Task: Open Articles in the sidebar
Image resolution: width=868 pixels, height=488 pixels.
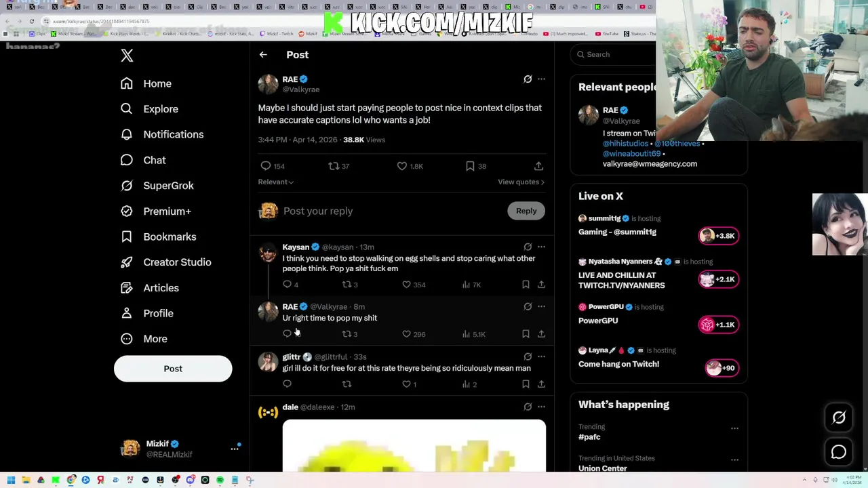Action: click(x=149, y=288)
